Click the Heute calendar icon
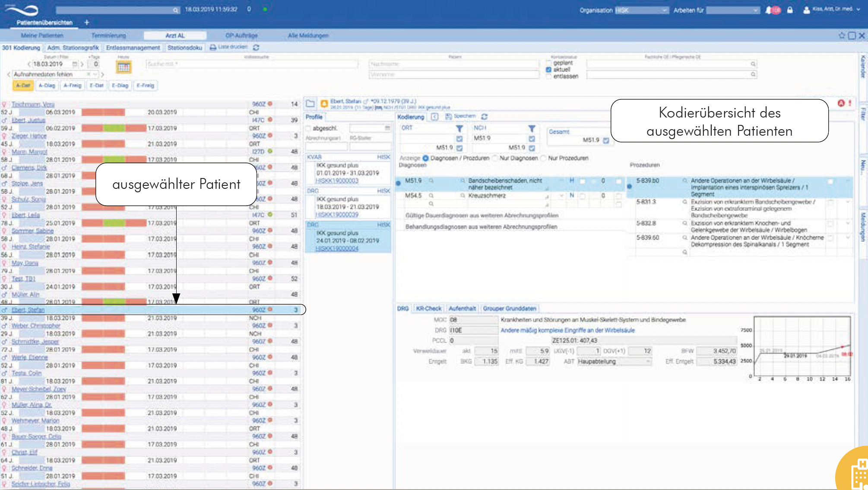This screenshot has width=868, height=490. click(124, 67)
